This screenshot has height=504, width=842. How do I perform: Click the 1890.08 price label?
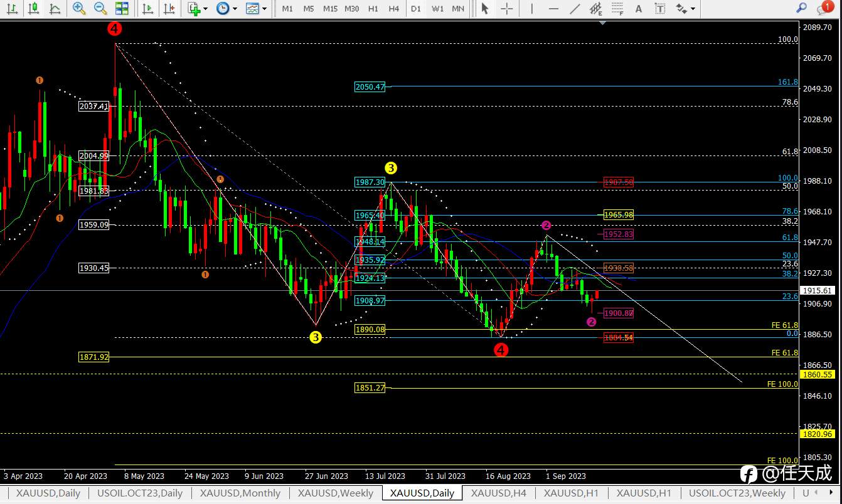click(370, 329)
